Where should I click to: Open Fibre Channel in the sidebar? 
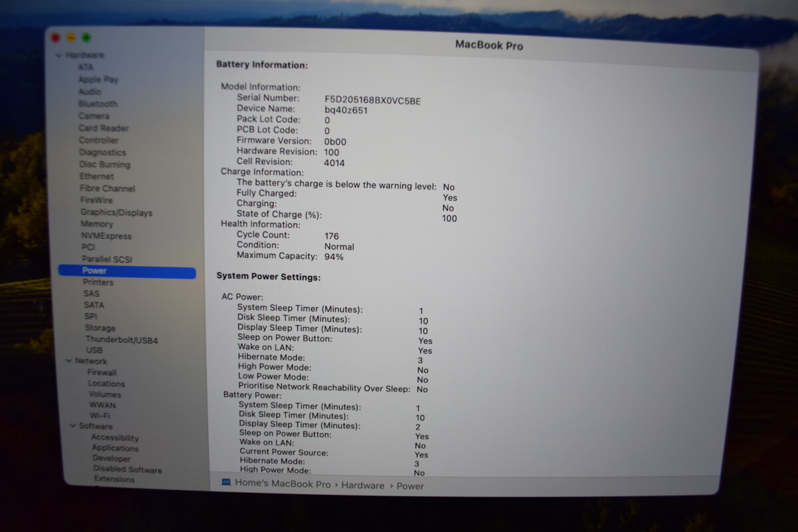[107, 188]
